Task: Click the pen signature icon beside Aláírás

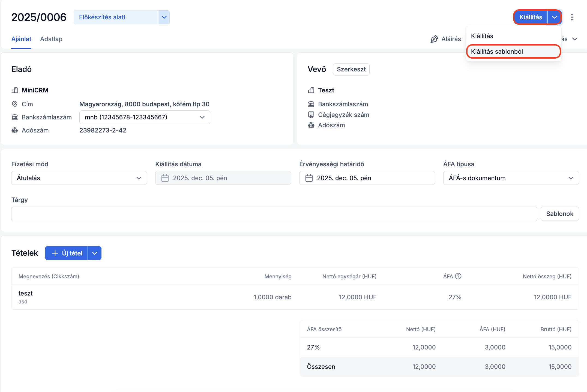Action: tap(434, 39)
